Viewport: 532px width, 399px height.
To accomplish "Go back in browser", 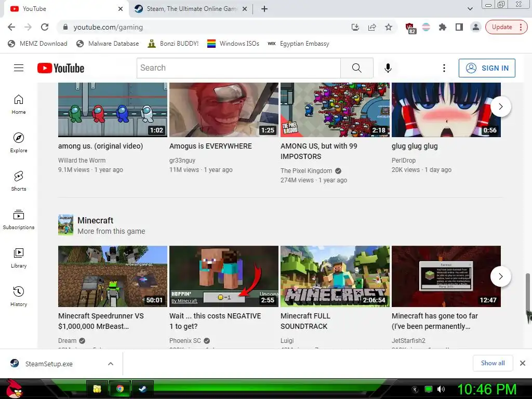I will (x=11, y=27).
